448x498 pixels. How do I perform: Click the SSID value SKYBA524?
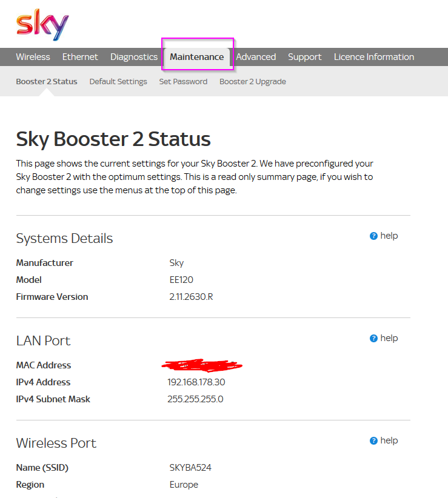click(190, 468)
